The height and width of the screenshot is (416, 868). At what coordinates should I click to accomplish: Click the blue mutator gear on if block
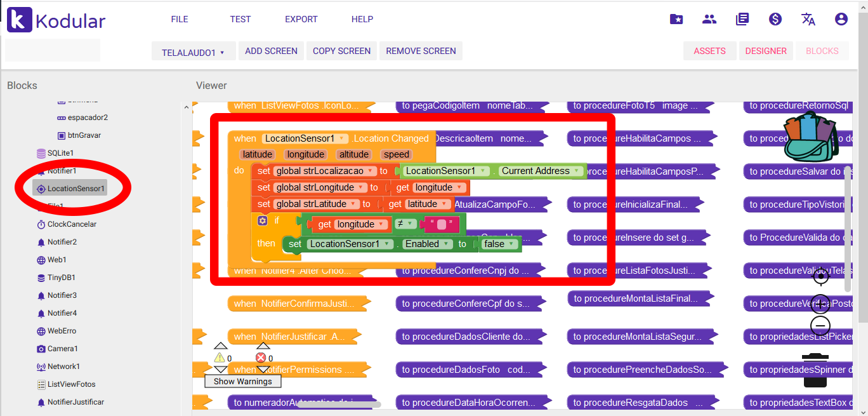click(x=263, y=220)
